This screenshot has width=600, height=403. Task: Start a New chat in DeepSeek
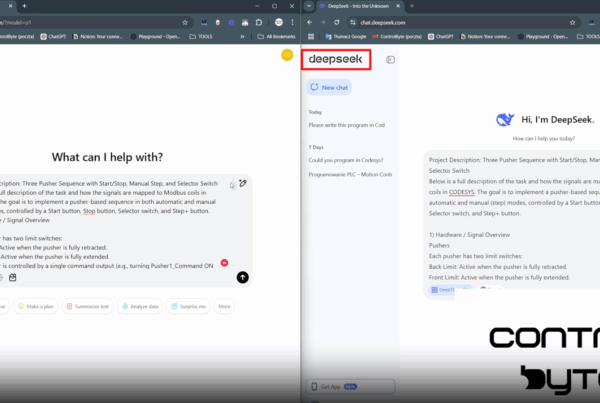tap(329, 88)
